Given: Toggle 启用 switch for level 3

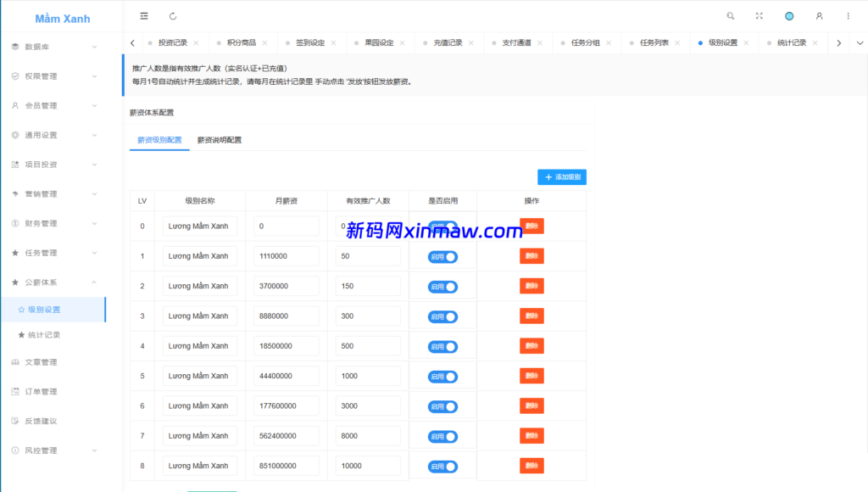Looking at the screenshot, I should [x=442, y=316].
